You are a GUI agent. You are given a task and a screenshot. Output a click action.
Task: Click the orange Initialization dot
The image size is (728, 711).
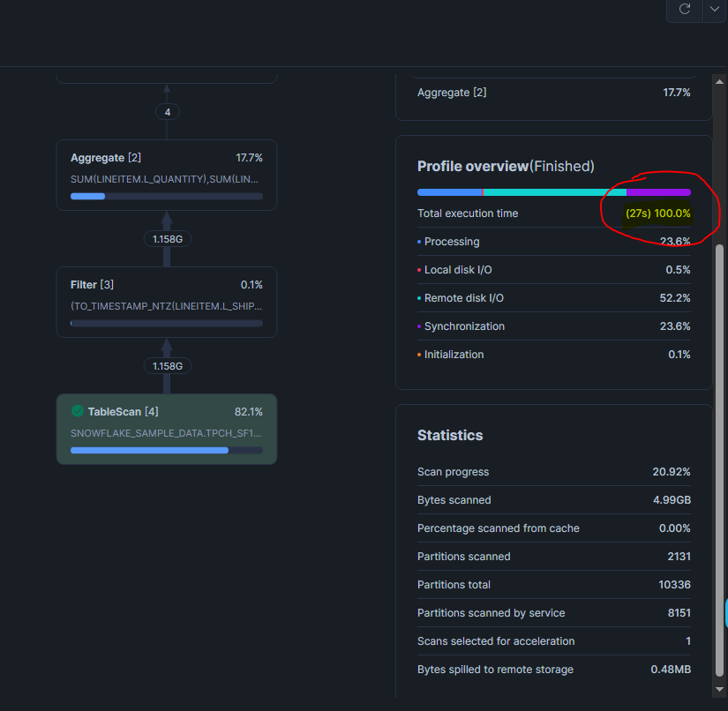421,355
